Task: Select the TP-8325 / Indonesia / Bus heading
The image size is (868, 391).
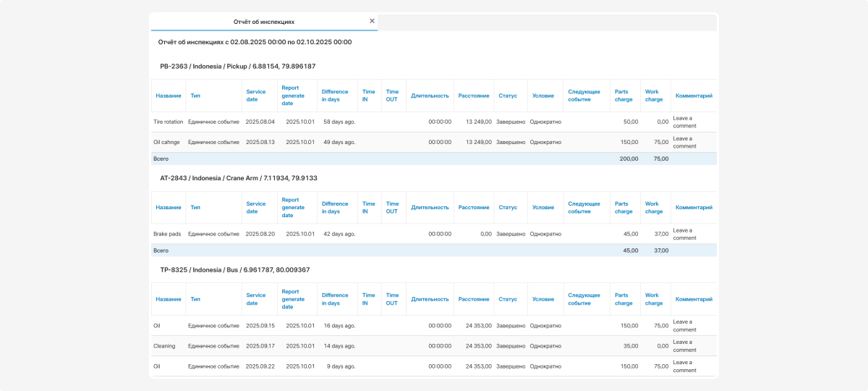Action: tap(234, 270)
